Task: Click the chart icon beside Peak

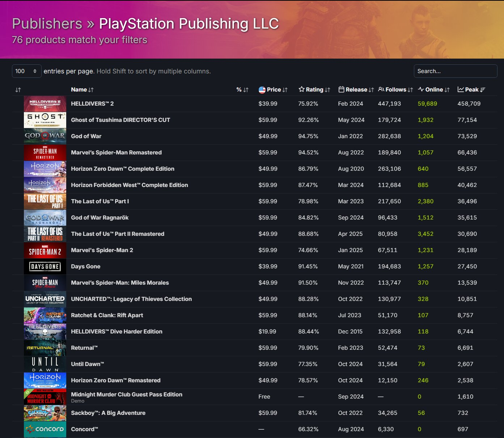Action: pyautogui.click(x=461, y=89)
